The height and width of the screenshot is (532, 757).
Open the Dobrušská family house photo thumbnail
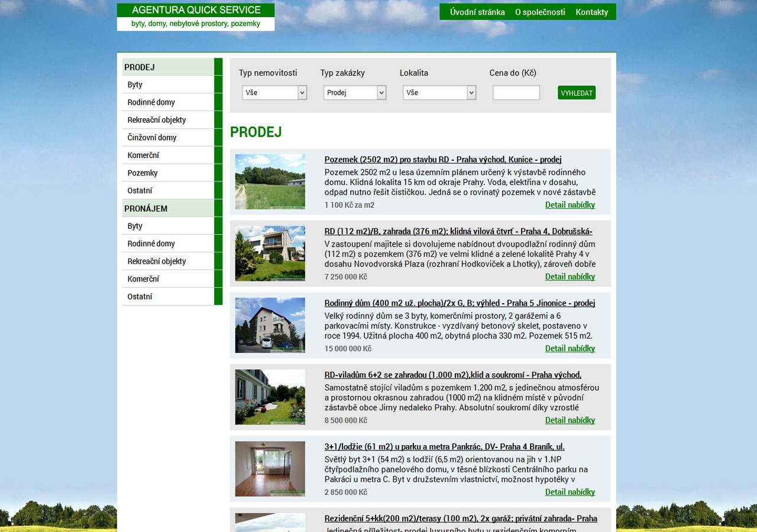point(270,253)
